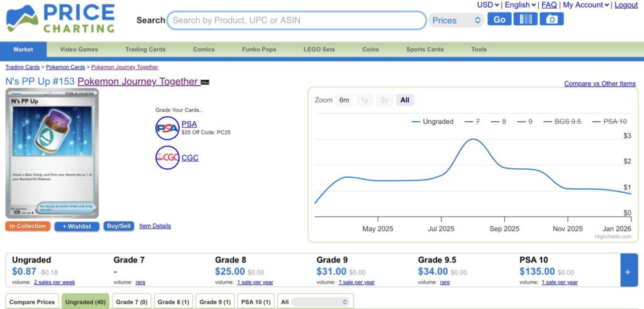Click the Logout link
Viewport: 644px width, 309px height.
coord(626,5)
